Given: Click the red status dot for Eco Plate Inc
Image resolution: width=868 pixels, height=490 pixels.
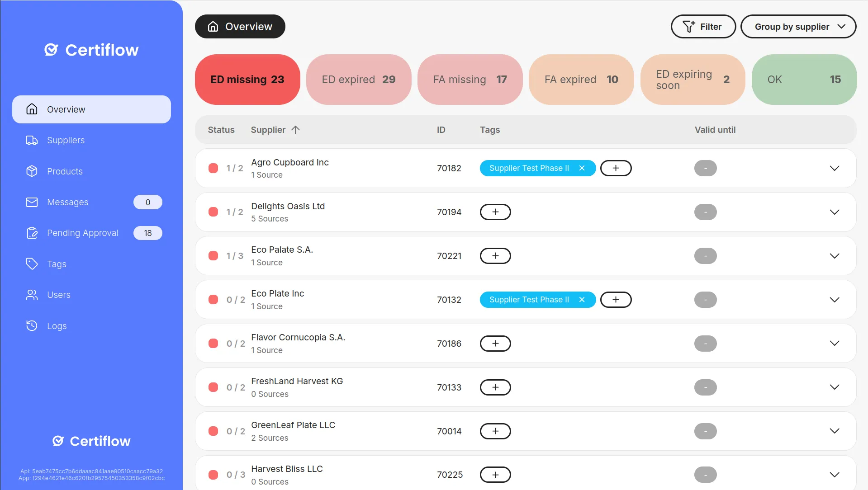Looking at the screenshot, I should coord(213,300).
